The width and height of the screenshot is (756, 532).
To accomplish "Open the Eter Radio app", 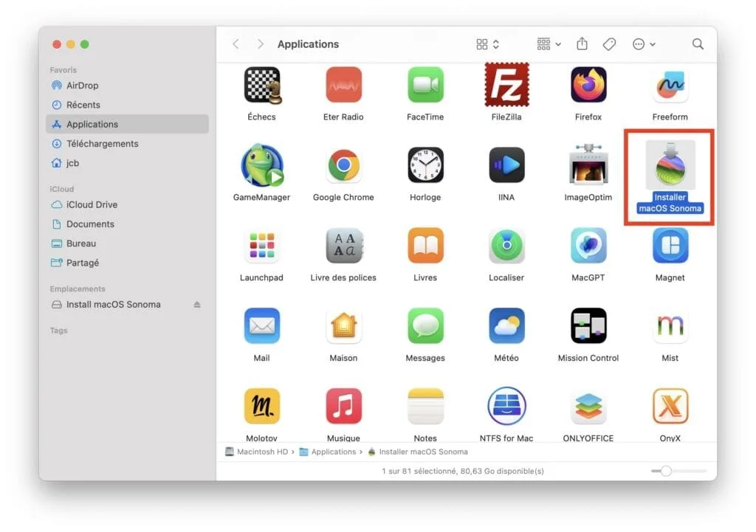I will pyautogui.click(x=343, y=86).
